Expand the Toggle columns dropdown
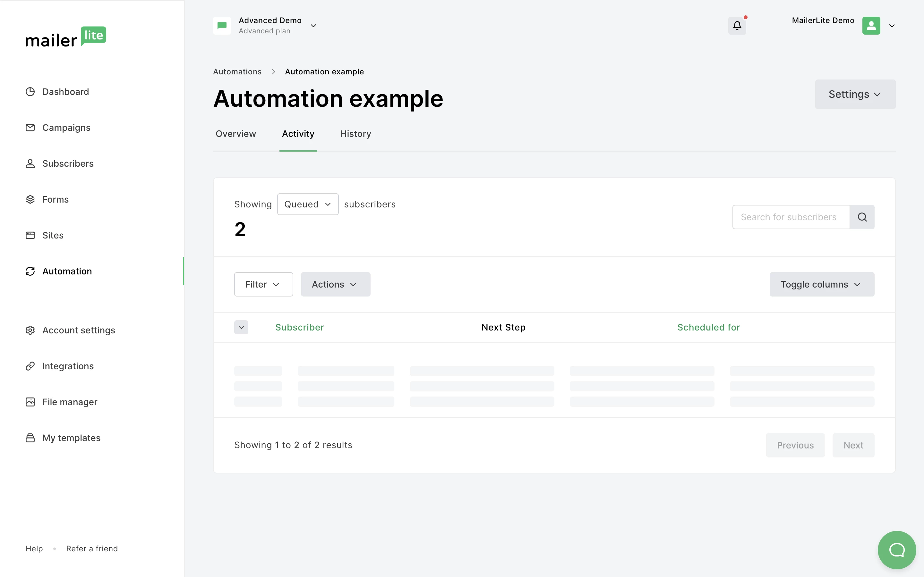Image resolution: width=924 pixels, height=577 pixels. coord(822,284)
